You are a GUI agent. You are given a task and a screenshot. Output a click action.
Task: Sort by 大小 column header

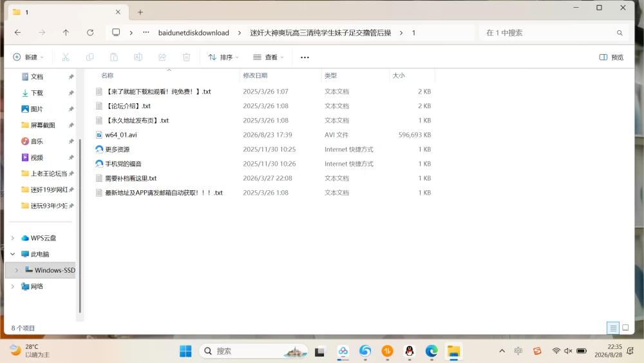tap(399, 75)
